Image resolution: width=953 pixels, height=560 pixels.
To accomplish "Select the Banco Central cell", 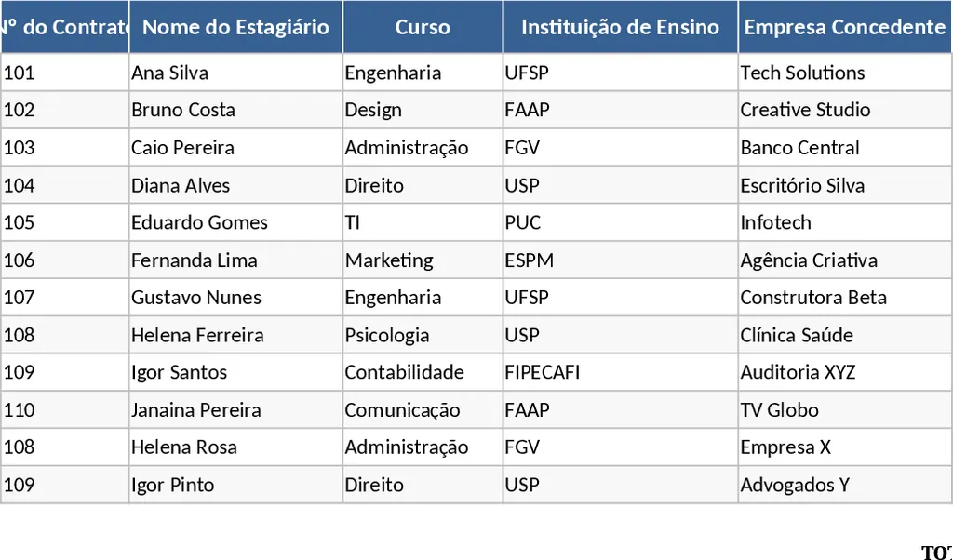I will 844,148.
